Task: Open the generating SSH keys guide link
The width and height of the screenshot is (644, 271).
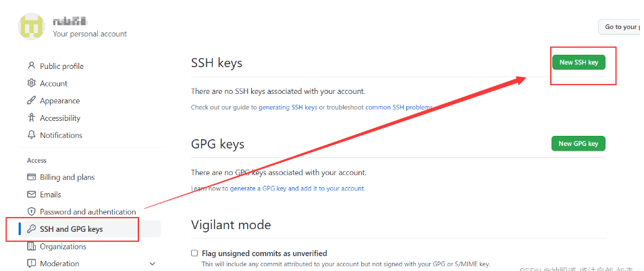Action: point(288,107)
